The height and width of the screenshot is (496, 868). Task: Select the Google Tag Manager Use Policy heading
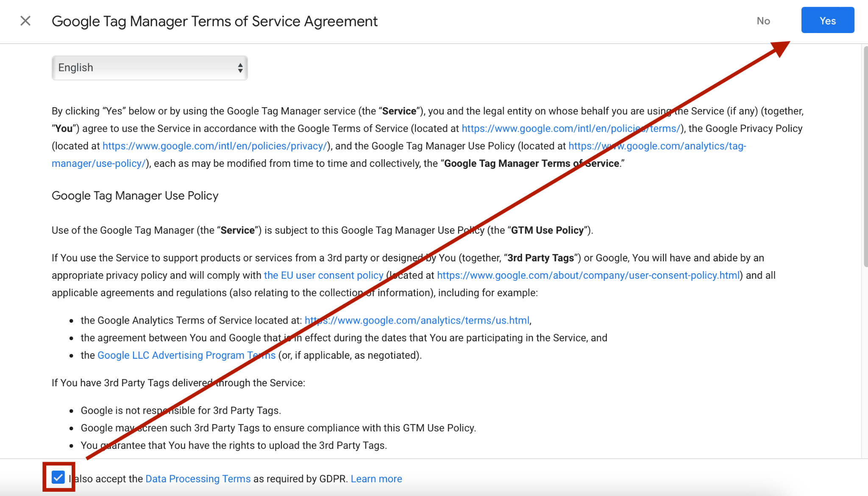point(135,196)
